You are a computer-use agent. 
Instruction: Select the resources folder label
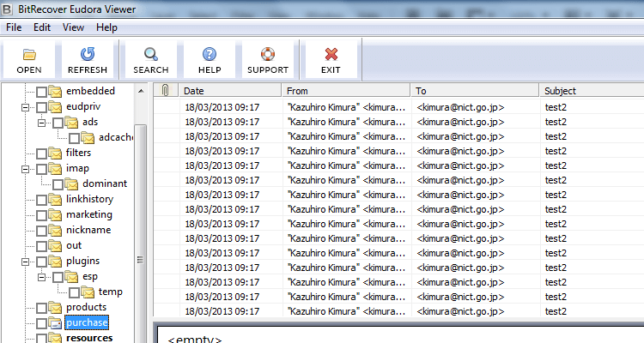(89, 338)
